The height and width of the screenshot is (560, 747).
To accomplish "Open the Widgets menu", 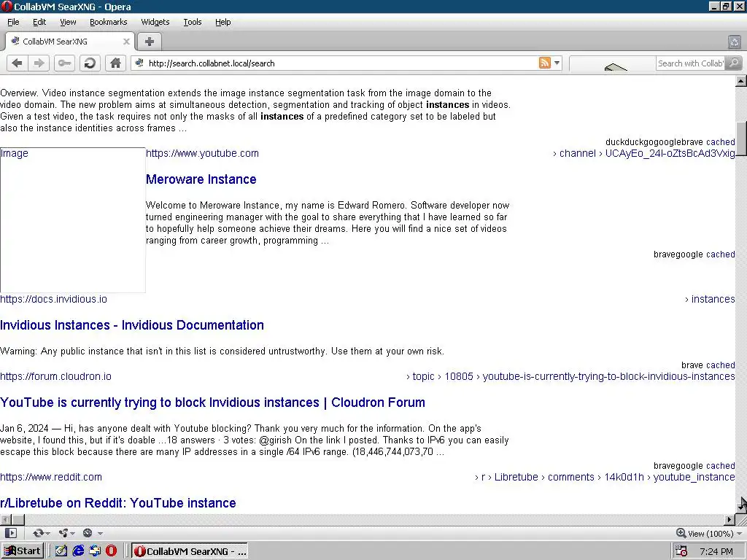I will (x=155, y=22).
